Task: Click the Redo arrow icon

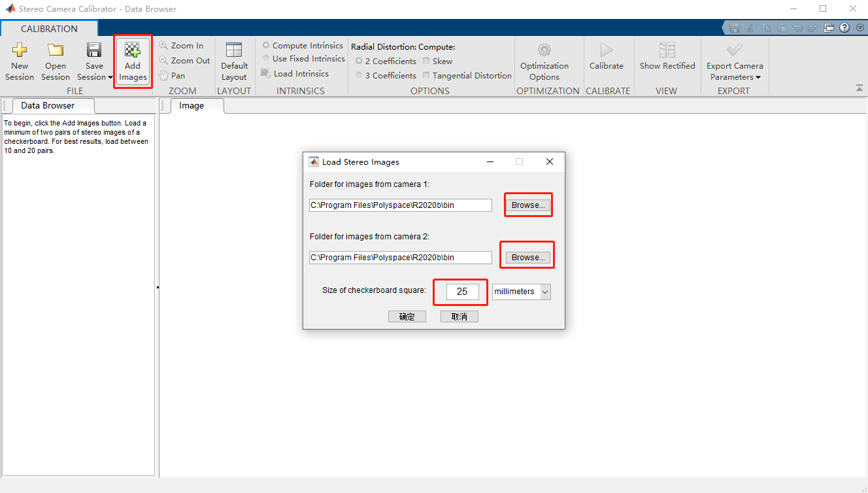Action: point(813,28)
